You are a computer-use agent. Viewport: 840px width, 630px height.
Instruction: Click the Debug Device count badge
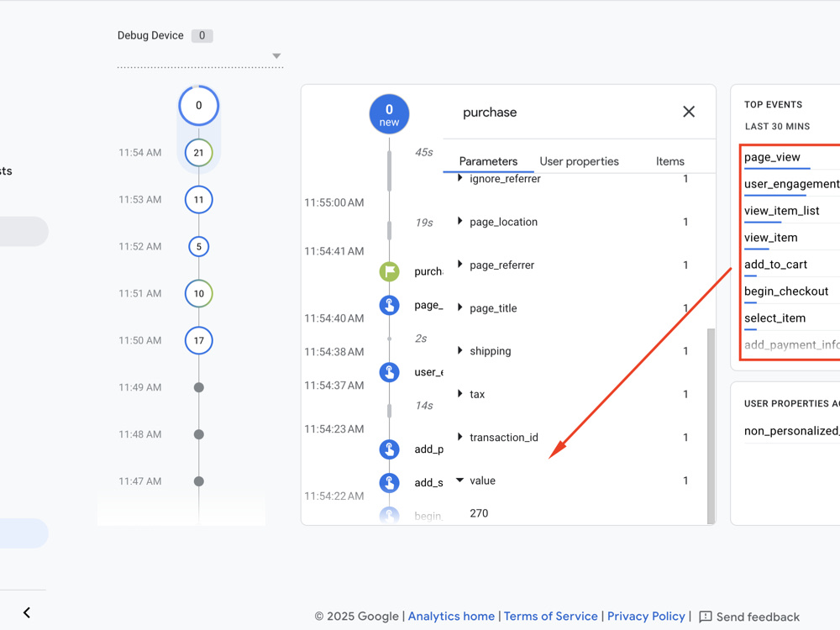tap(202, 35)
